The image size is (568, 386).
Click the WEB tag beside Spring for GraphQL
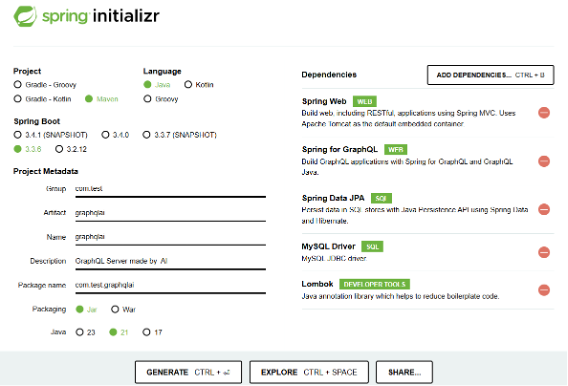click(396, 150)
